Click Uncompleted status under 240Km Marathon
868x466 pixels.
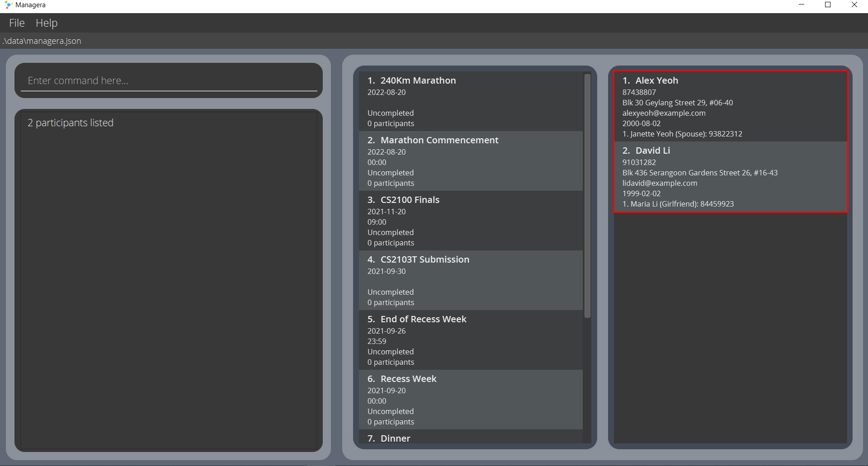pyautogui.click(x=391, y=113)
